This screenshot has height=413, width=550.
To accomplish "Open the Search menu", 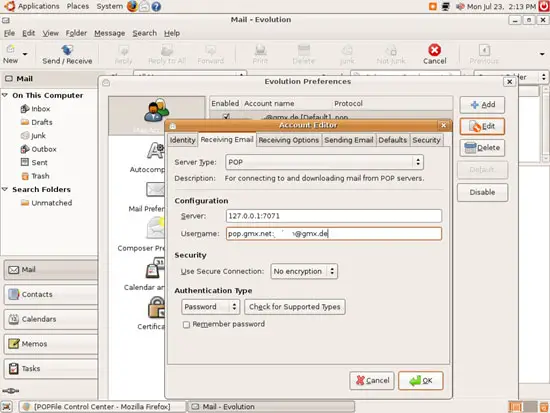I will click(145, 33).
